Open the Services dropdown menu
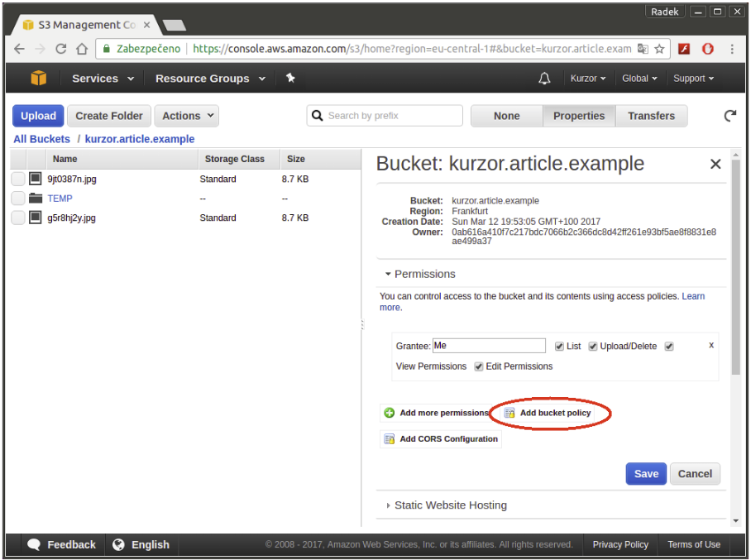Viewport: 751px width, 560px height. (103, 78)
